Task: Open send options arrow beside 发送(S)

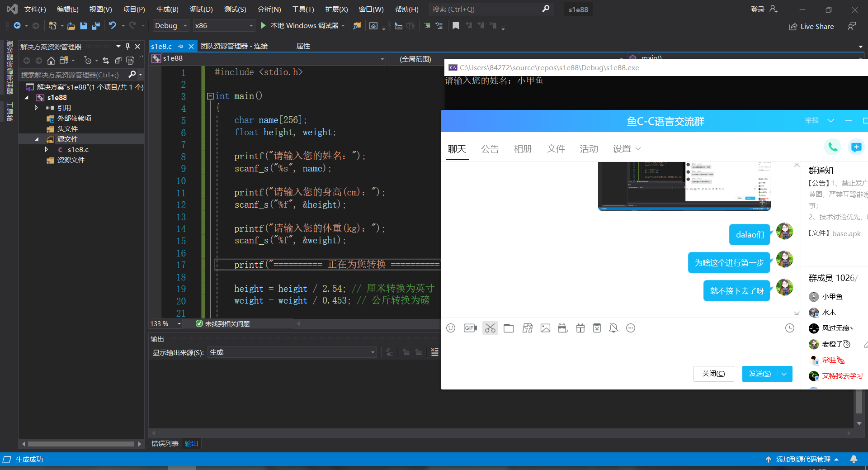Action: pos(784,374)
